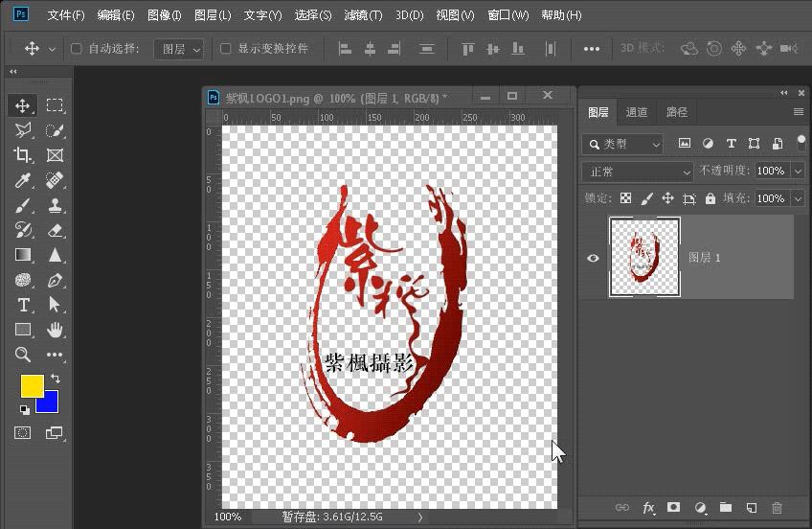Select the Zoom tool

[x=22, y=355]
